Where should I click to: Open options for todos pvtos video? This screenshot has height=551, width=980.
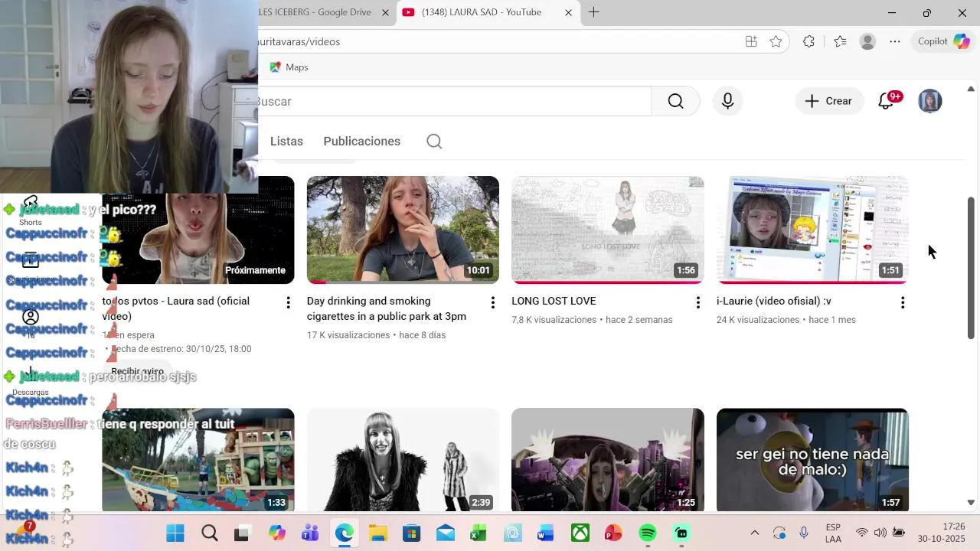(x=288, y=302)
